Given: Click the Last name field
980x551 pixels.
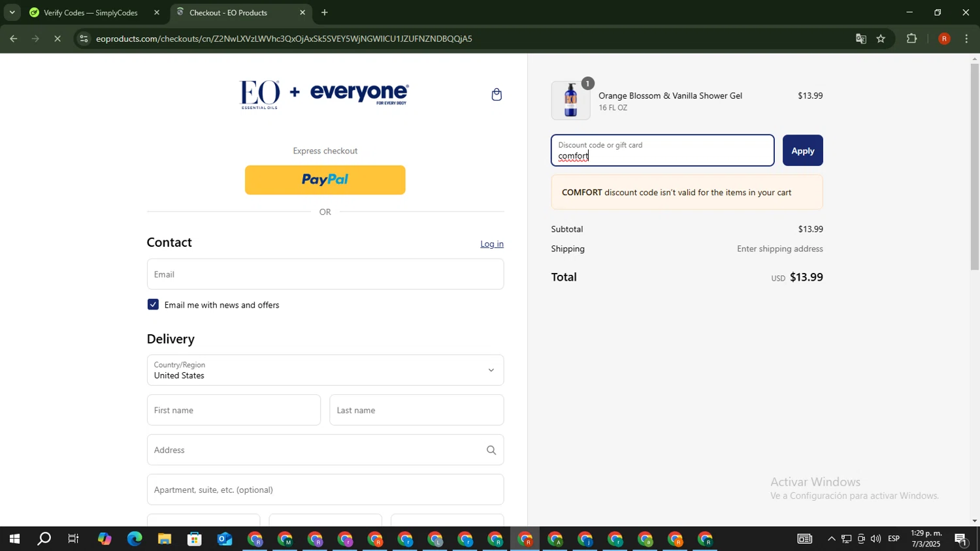Looking at the screenshot, I should tap(417, 410).
